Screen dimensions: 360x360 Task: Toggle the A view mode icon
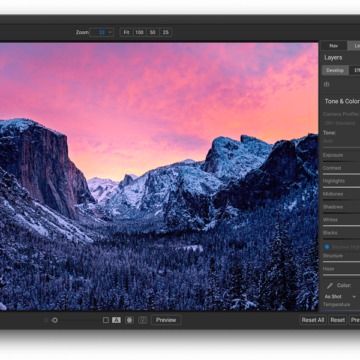tap(116, 320)
